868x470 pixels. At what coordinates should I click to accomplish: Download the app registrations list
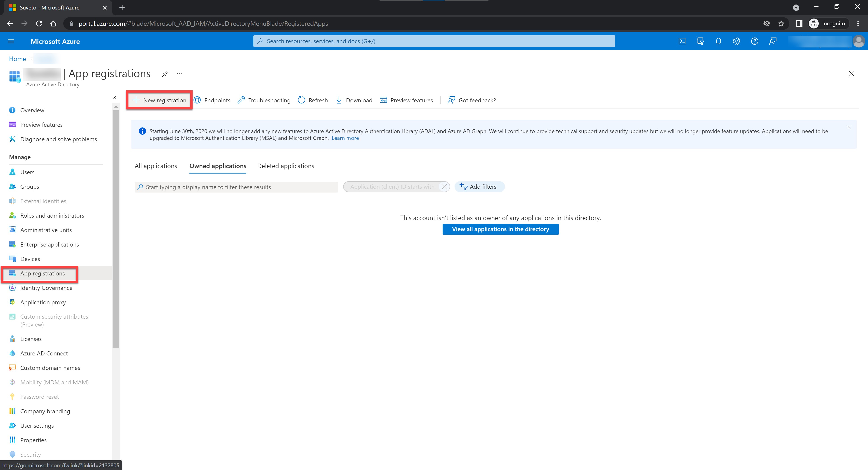pos(354,100)
